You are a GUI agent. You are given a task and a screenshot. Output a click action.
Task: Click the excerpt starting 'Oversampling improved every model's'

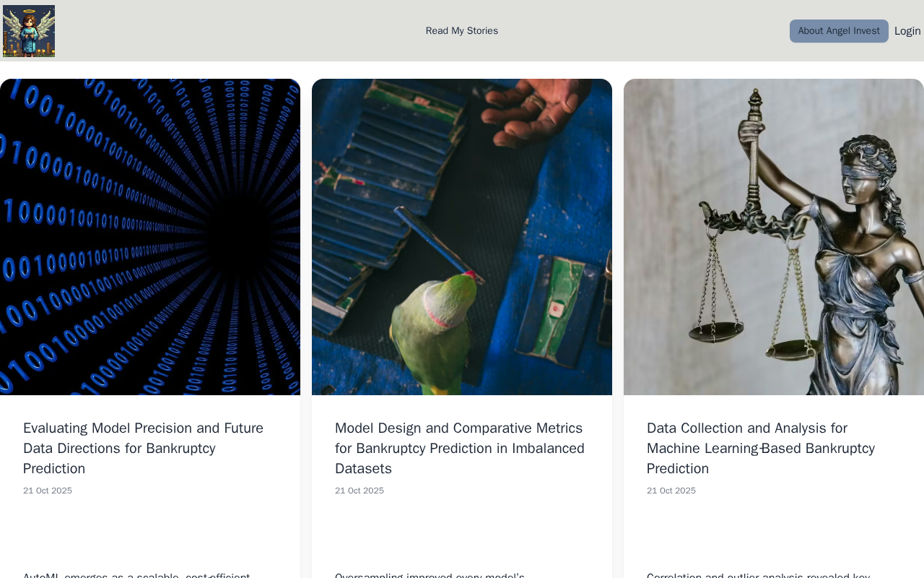click(x=430, y=574)
